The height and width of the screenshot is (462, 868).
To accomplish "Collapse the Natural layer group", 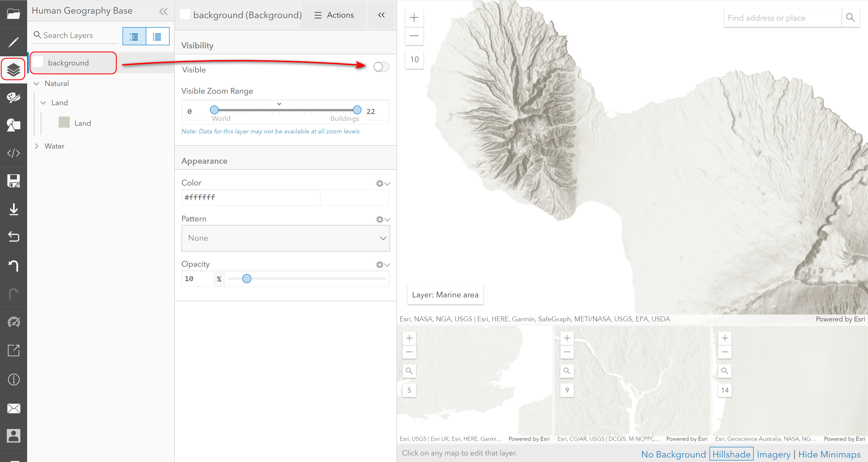I will [36, 83].
